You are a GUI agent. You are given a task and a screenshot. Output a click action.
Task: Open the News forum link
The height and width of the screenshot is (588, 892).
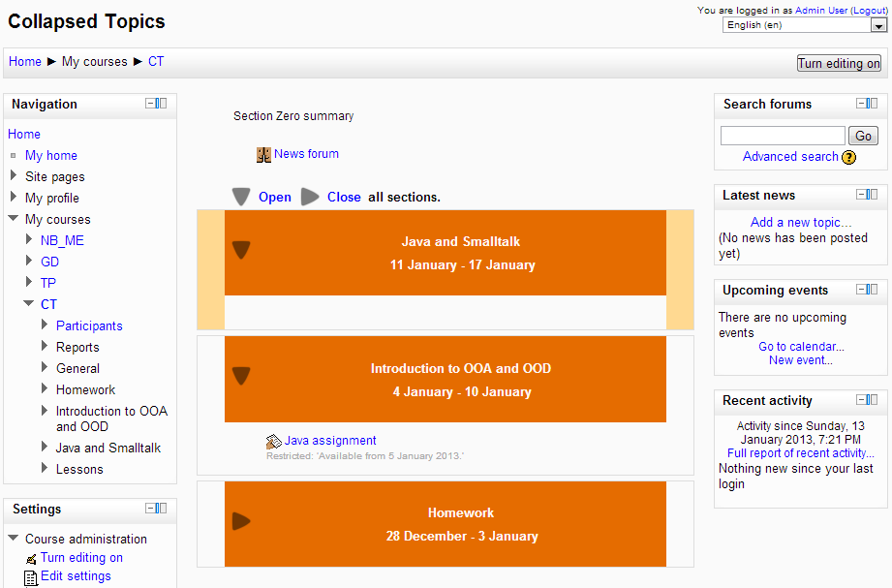[306, 154]
